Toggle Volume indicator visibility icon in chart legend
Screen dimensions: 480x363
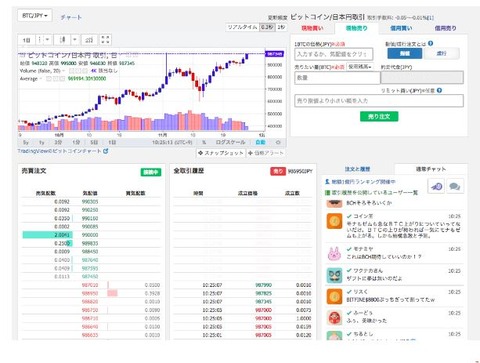point(71,71)
